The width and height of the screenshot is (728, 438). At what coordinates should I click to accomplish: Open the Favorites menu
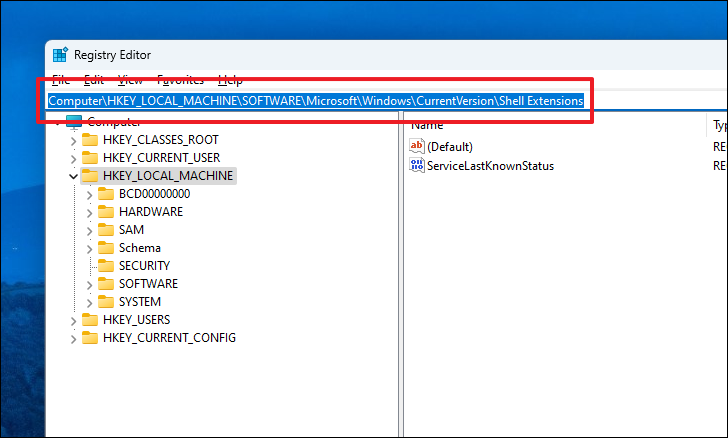click(x=181, y=80)
